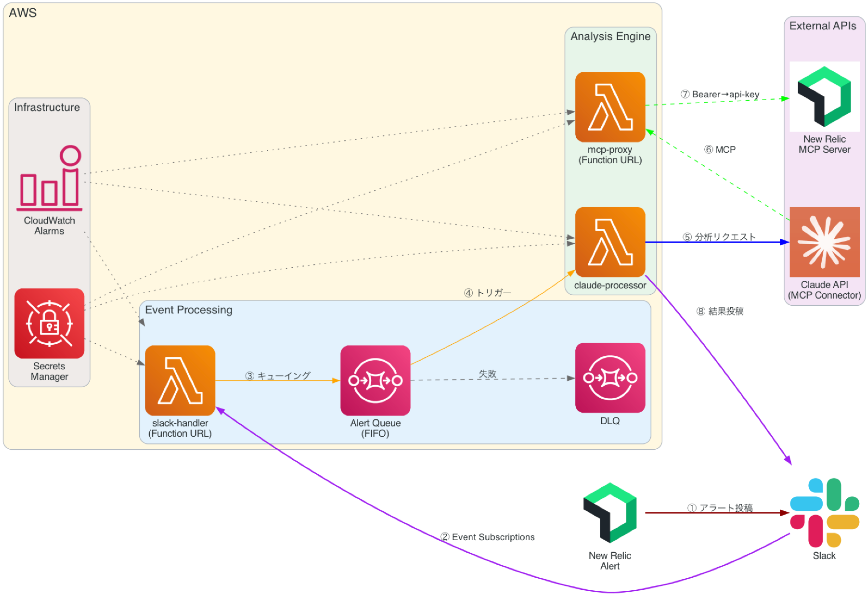Click the New Relic Alert icon
This screenshot has width=868, height=594.
pyautogui.click(x=610, y=513)
